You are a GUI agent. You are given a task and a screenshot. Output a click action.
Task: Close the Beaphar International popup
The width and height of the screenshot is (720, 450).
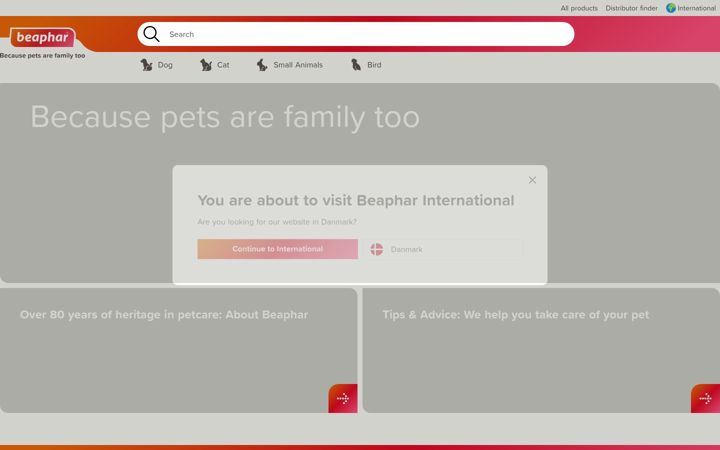pyautogui.click(x=532, y=180)
